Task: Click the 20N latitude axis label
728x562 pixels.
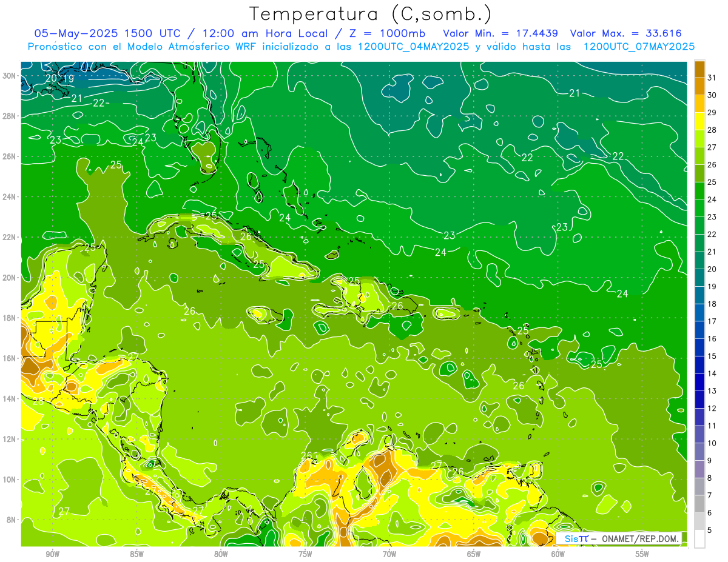Action: tap(10, 278)
